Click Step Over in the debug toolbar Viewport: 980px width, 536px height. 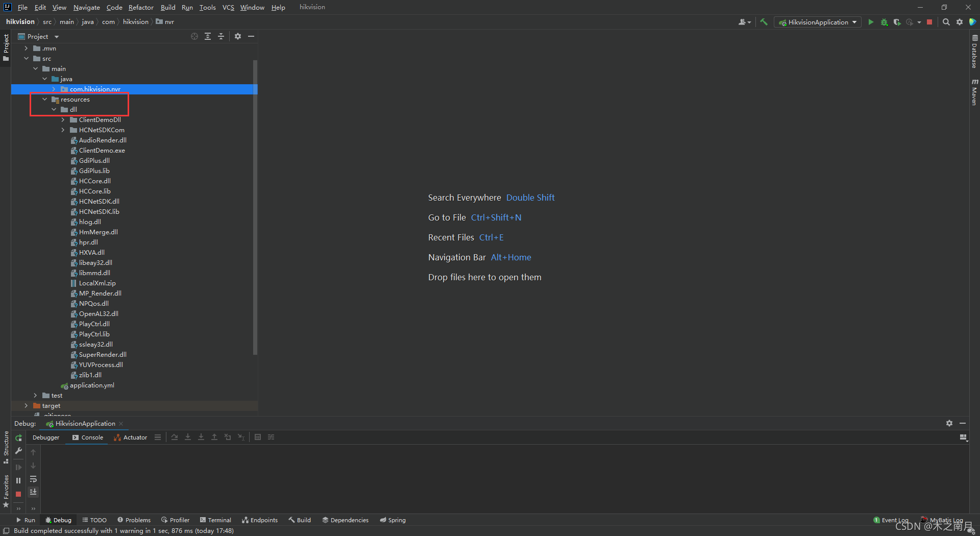tap(175, 437)
